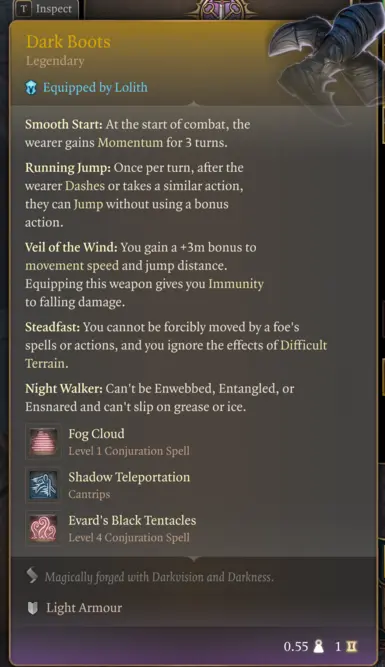This screenshot has width=385, height=667.
Task: Click the Difficult Terrain keyword
Action: click(176, 354)
